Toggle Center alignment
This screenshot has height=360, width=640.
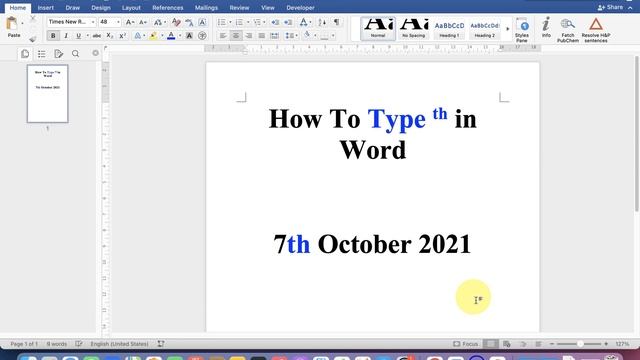236,36
